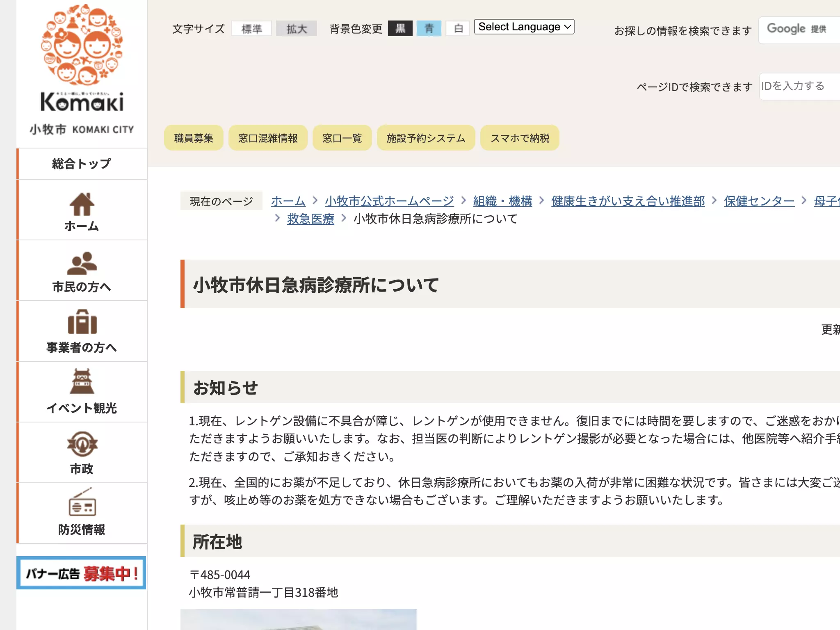Go to 総合トップ
This screenshot has width=840, height=630.
[82, 164]
